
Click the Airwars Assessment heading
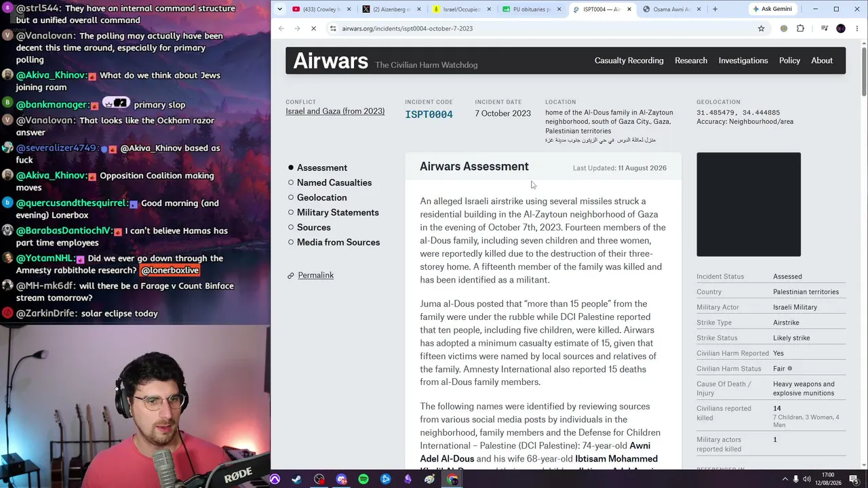(474, 166)
